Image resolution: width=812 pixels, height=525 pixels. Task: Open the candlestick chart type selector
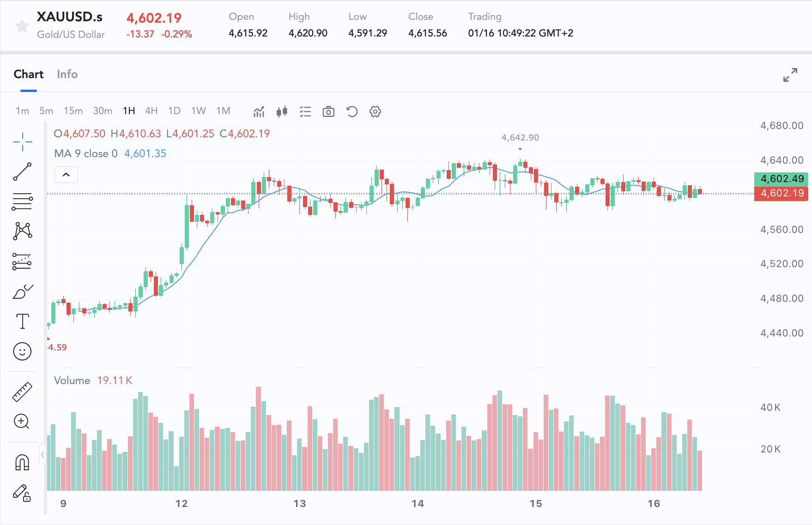[282, 111]
